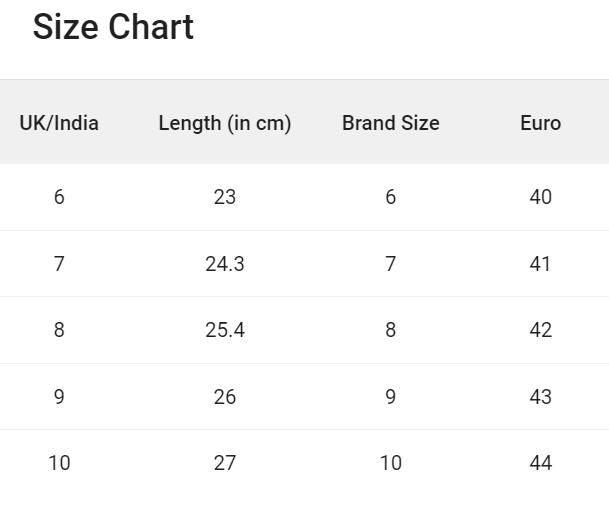Image resolution: width=609 pixels, height=514 pixels.
Task: Select the Brand Size column header
Action: coord(390,123)
